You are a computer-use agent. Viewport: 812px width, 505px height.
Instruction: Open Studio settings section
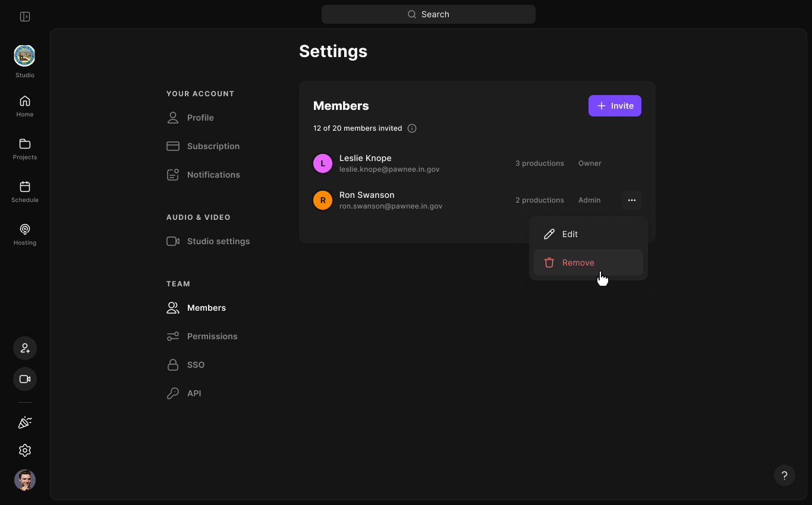[218, 241]
